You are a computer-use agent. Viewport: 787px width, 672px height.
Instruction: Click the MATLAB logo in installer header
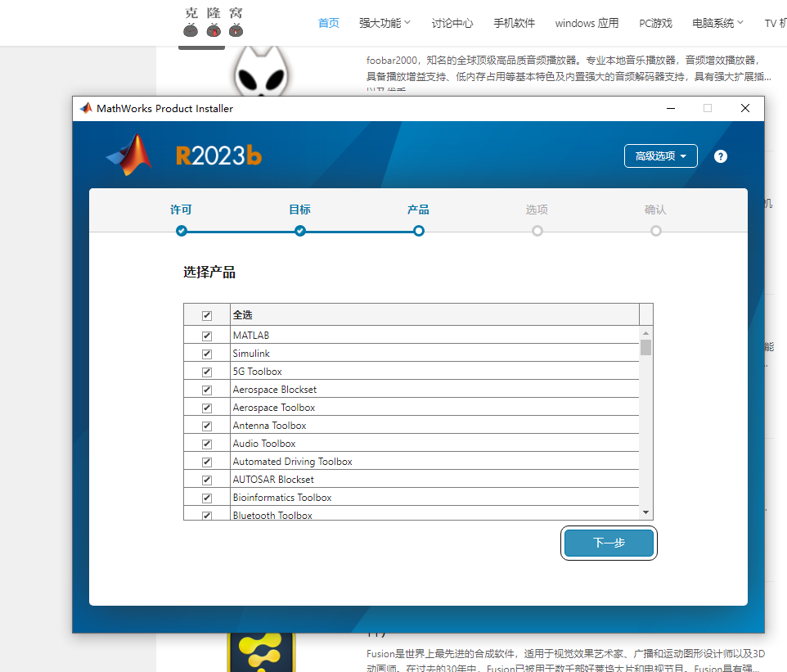(x=129, y=156)
